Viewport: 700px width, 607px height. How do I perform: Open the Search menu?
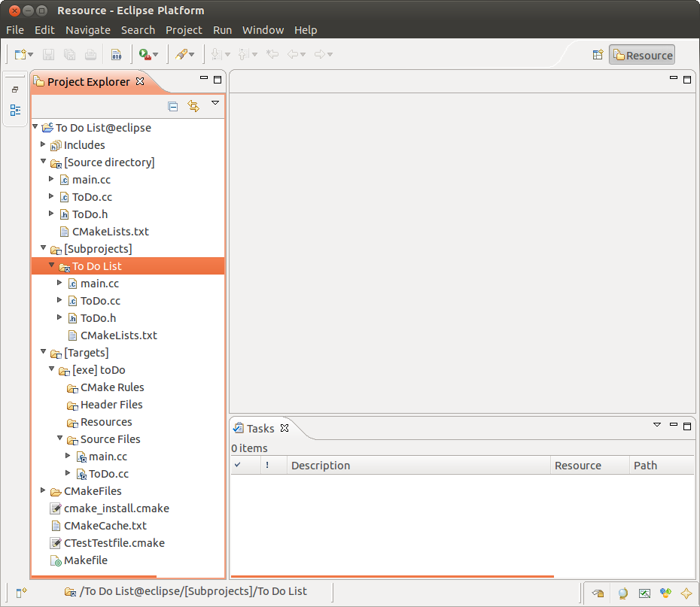tap(138, 30)
